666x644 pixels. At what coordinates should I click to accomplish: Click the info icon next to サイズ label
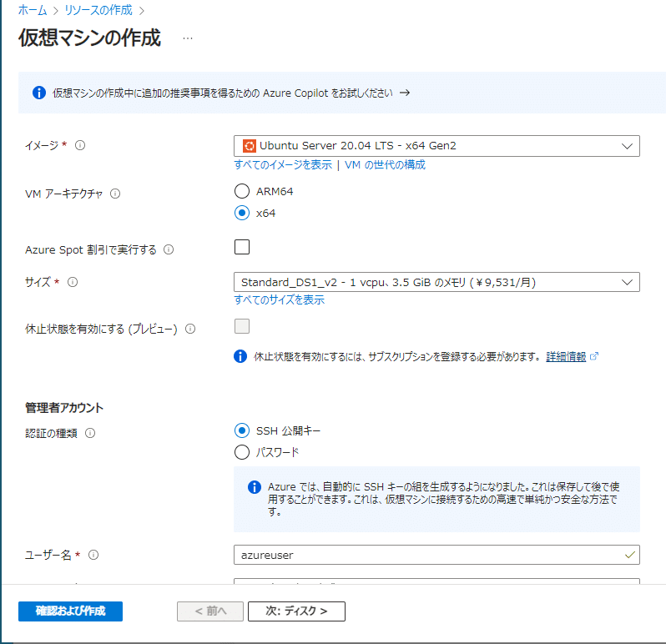[x=73, y=282]
